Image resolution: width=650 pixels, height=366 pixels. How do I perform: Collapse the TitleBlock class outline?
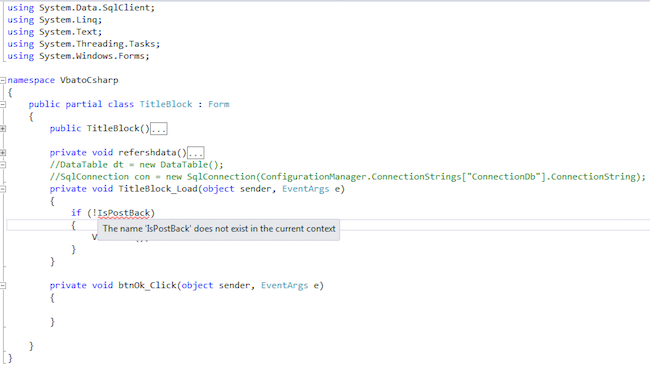3,104
